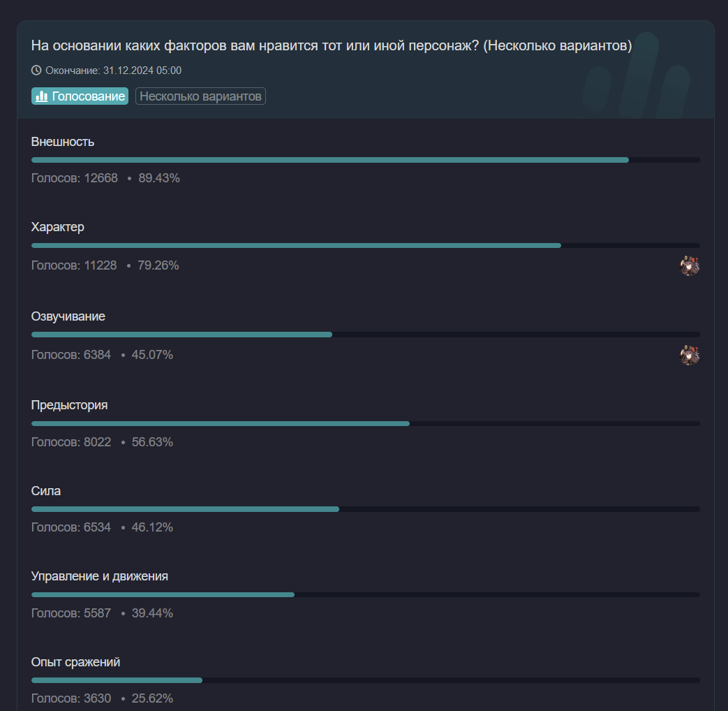The width and height of the screenshot is (728, 711).
Task: Click the Голосов: 12668 vote count
Action: click(75, 178)
